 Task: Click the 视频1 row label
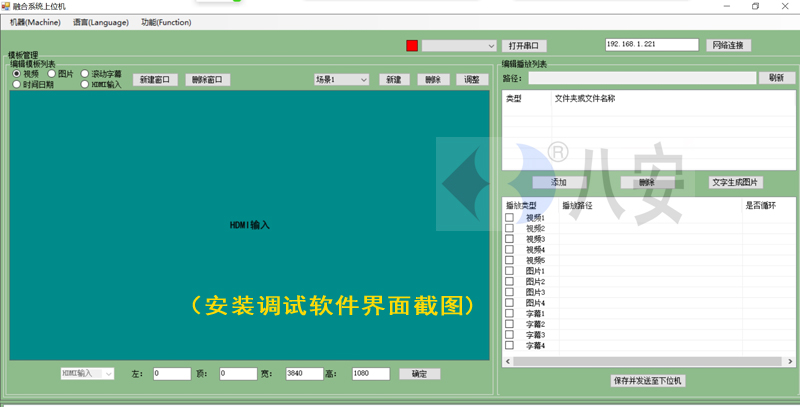[536, 218]
